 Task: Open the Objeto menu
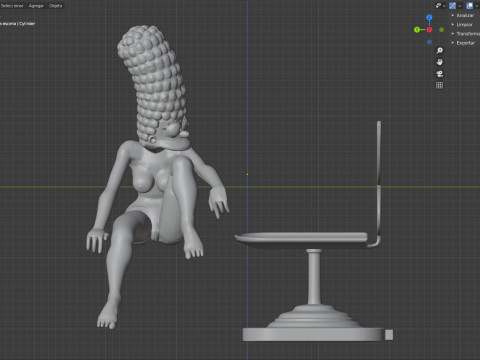(56, 6)
